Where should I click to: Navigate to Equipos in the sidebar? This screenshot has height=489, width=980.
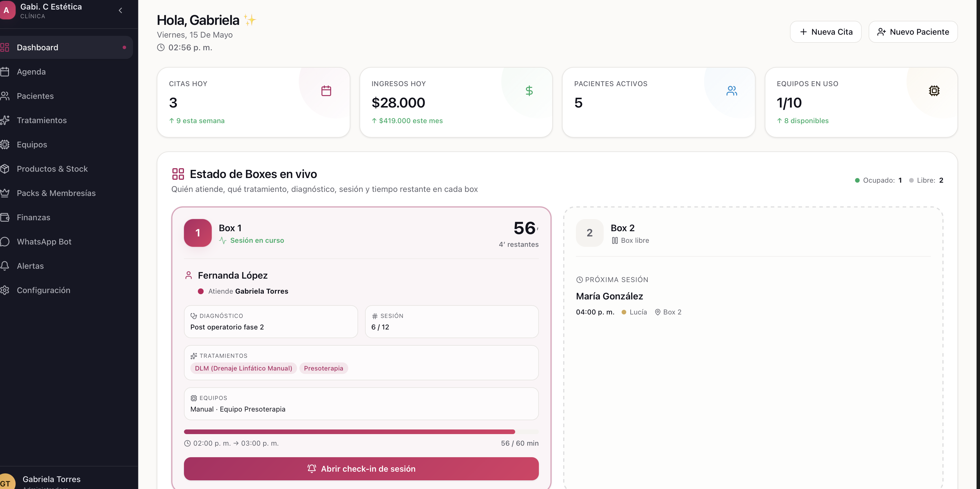(x=66, y=145)
